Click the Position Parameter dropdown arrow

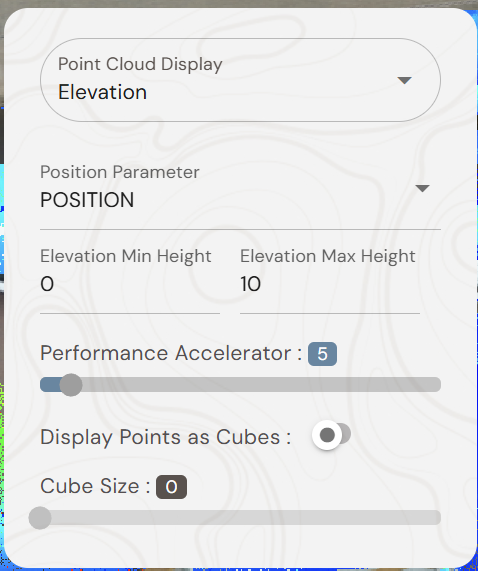(422, 188)
